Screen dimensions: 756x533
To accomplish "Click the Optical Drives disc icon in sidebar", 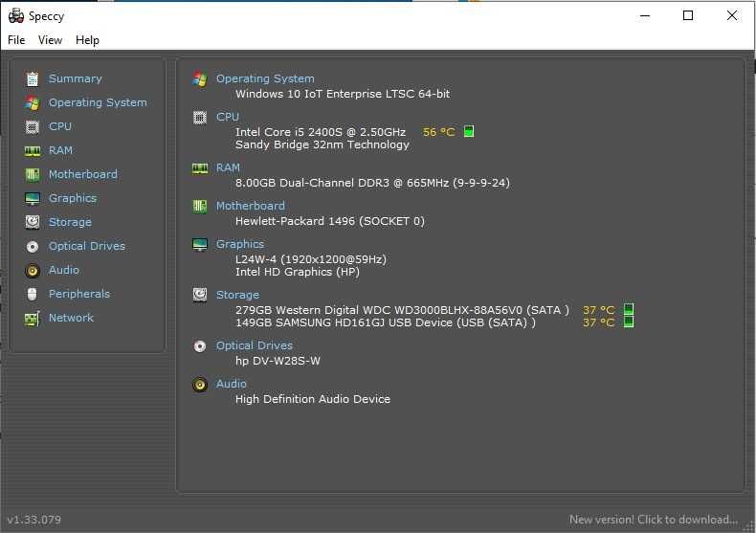I will click(33, 246).
